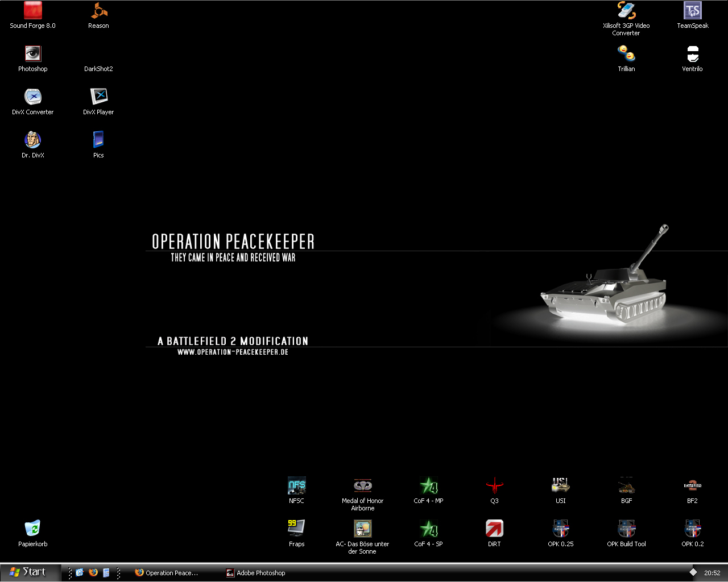The height and width of the screenshot is (582, 728).
Task: Open the Start menu
Action: [30, 572]
